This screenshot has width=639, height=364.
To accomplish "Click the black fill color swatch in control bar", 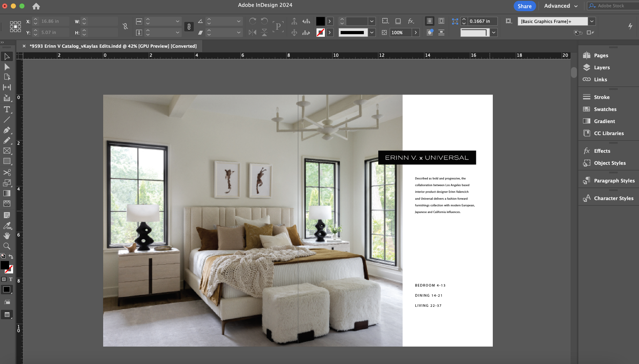I will click(x=320, y=21).
